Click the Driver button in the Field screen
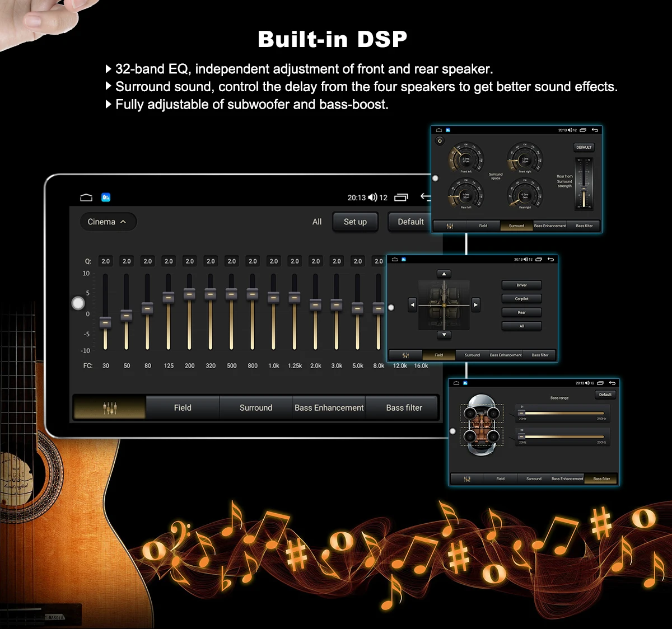The image size is (672, 629). 521,285
